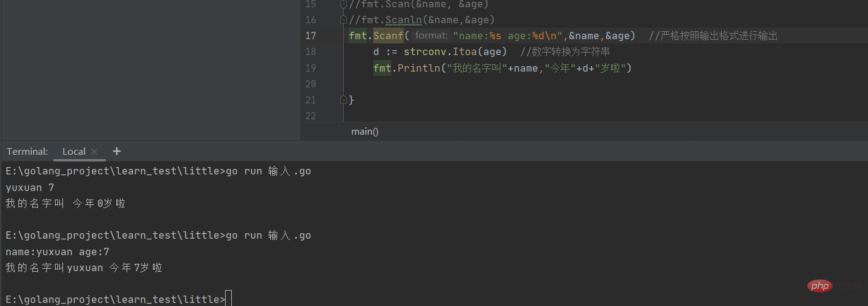This screenshot has width=868, height=306.
Task: Click the go run command above 'name:yuxuan age:7'
Action: (269, 236)
